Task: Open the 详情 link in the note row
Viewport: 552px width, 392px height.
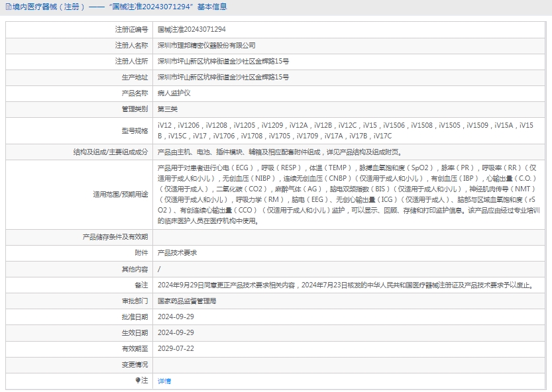Action: pyautogui.click(x=164, y=381)
